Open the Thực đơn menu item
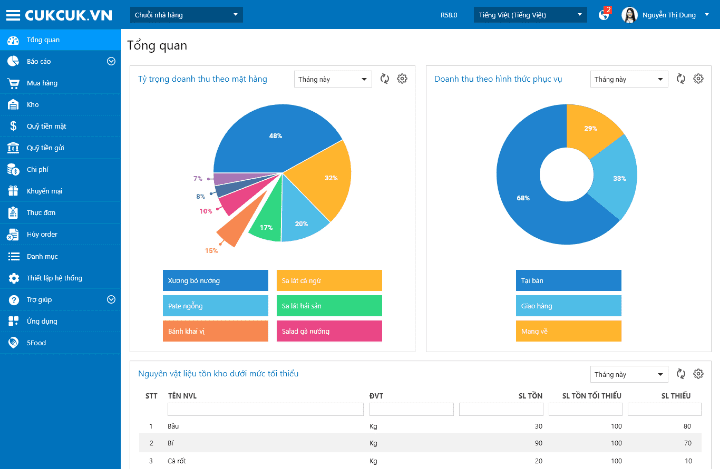The height and width of the screenshot is (470, 720). coord(42,213)
